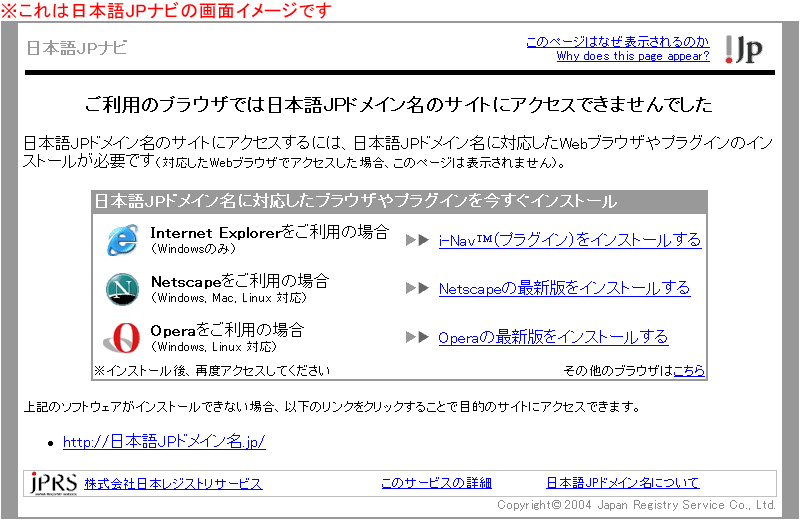Click the double arrow before the i-Nav link

(x=417, y=240)
